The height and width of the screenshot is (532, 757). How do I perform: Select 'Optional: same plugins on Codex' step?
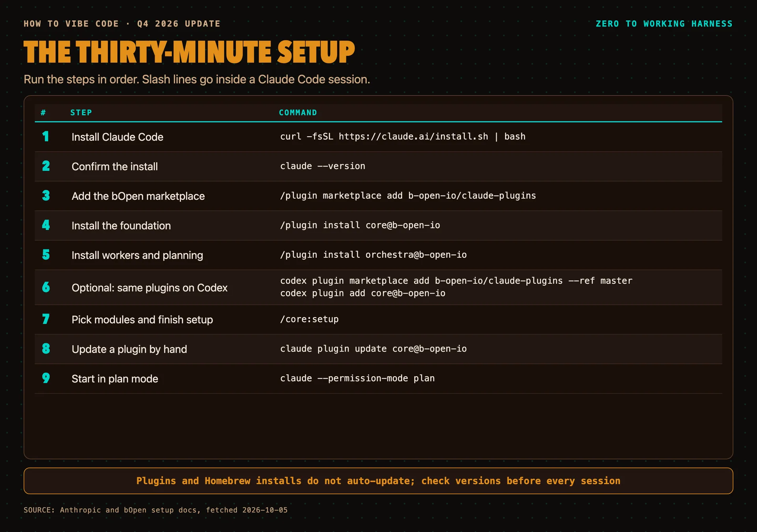pyautogui.click(x=149, y=288)
